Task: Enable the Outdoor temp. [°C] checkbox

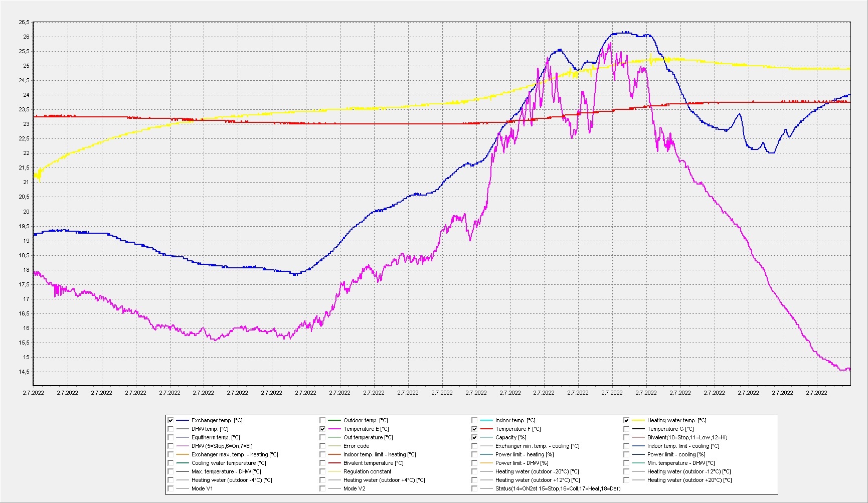Action: (322, 420)
